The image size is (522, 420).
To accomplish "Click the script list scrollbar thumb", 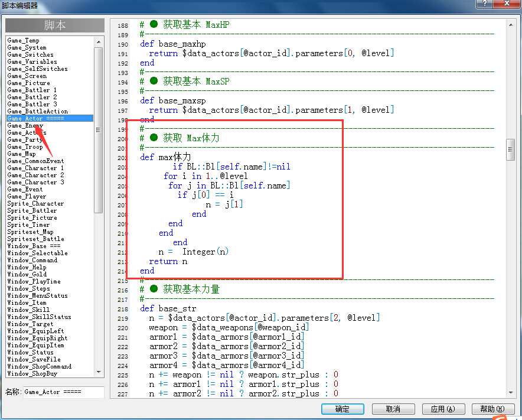I will click(x=99, y=130).
